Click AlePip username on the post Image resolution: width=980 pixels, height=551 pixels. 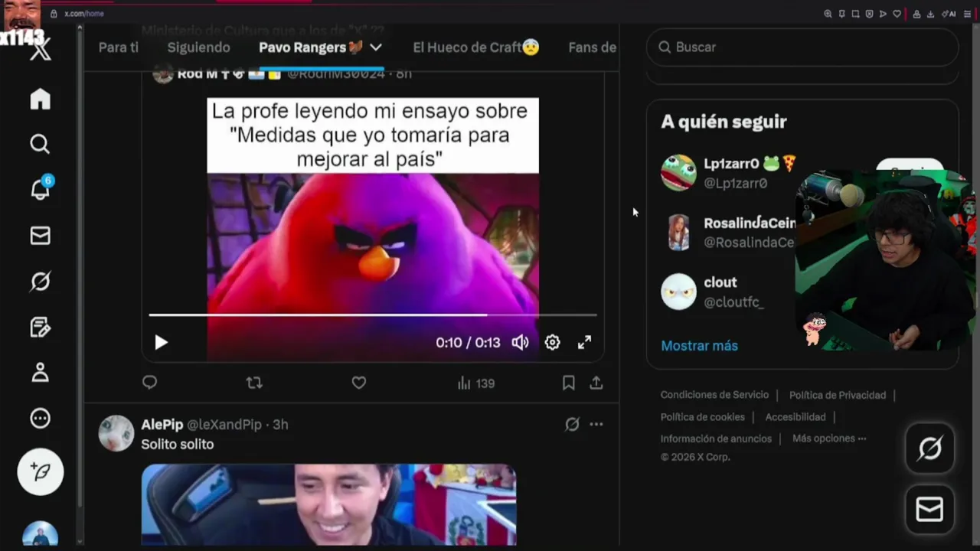(x=162, y=425)
